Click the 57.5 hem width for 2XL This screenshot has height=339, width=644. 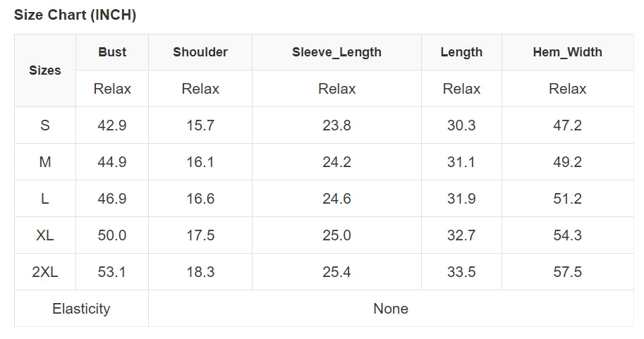click(x=567, y=272)
